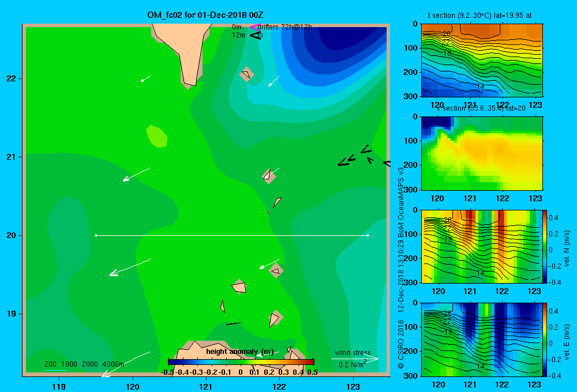Click longitude tick label 120 on main map

coord(133,386)
